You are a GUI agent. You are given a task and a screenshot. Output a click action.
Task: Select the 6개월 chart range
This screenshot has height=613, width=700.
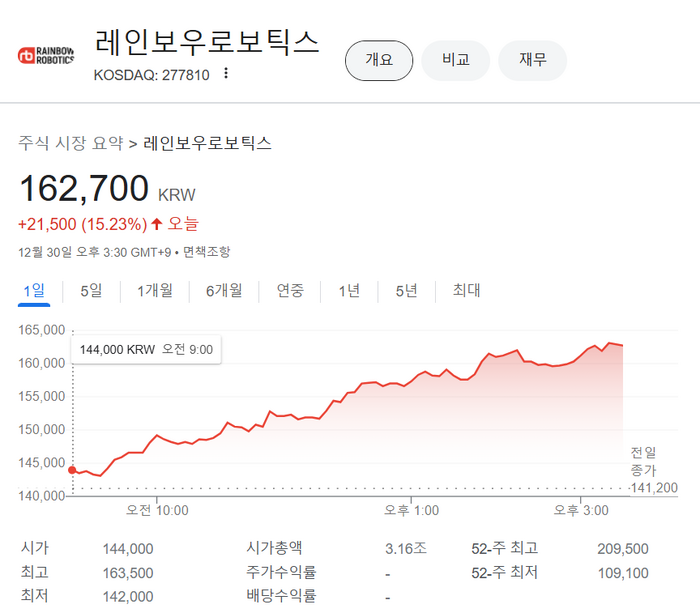click(224, 291)
